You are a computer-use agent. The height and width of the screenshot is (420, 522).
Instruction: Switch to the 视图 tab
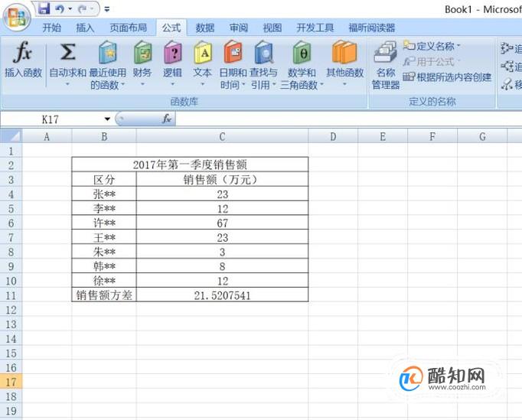tap(272, 28)
